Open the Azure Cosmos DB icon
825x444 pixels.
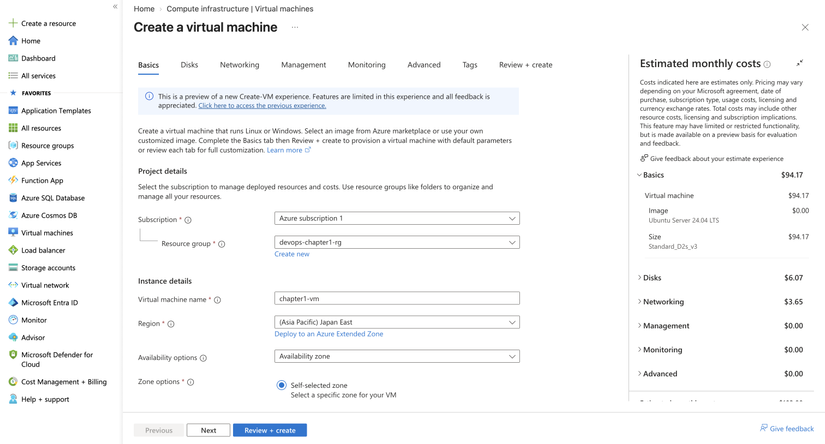click(13, 215)
